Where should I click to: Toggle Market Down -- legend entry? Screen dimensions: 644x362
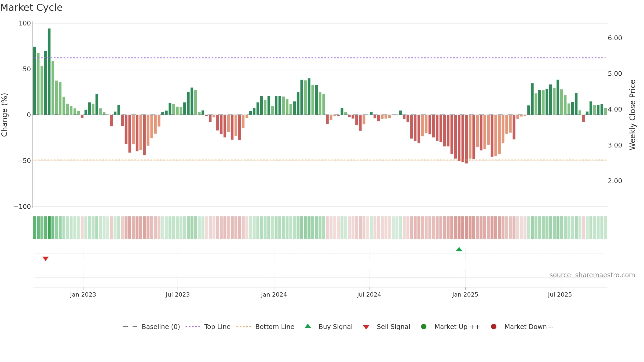pyautogui.click(x=522, y=327)
